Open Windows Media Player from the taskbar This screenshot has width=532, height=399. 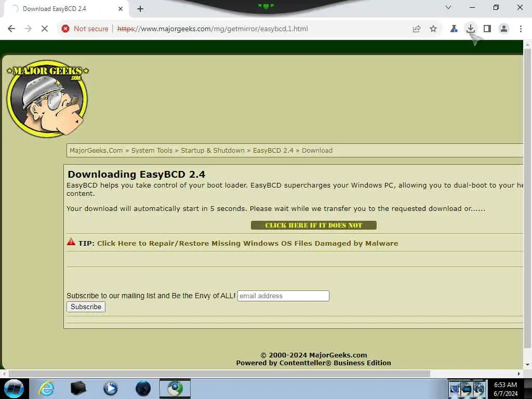110,389
